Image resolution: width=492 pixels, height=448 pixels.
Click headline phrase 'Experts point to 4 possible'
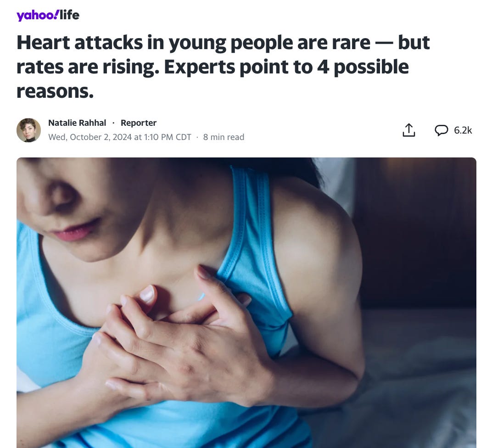coord(286,67)
